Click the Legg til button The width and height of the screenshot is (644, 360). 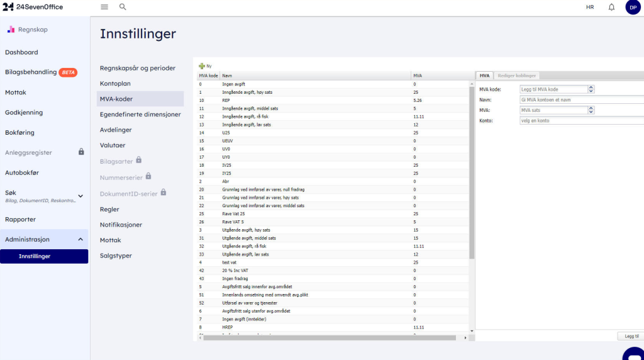pos(630,336)
